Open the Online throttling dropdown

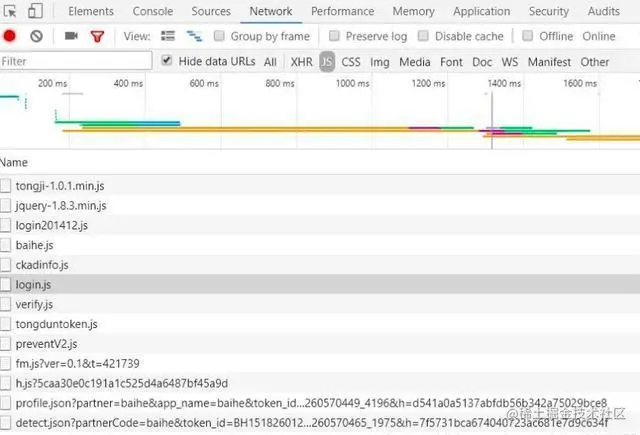[599, 36]
